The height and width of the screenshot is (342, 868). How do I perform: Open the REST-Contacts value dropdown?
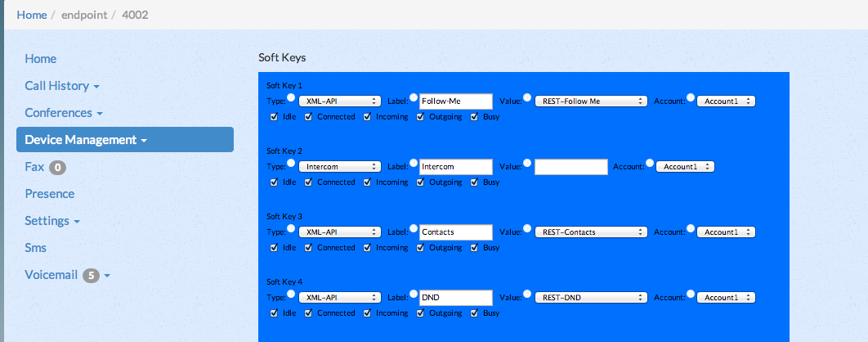tap(591, 232)
